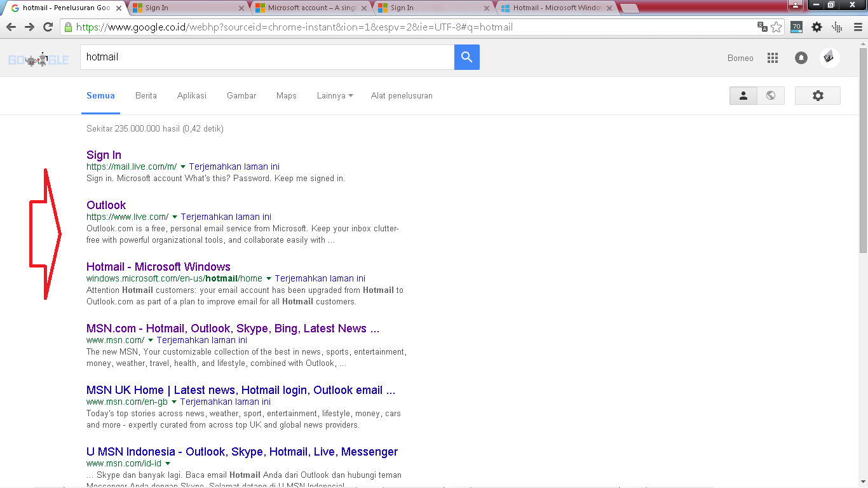
Task: Click the https://mail.live.com/m/ URL text
Action: tap(132, 166)
